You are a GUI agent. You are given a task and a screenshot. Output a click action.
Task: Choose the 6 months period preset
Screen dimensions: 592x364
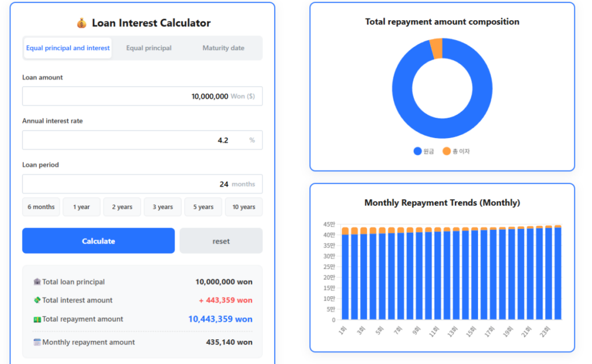point(41,207)
